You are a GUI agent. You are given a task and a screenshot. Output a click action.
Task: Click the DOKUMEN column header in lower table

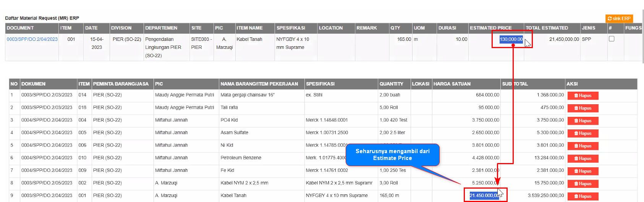33,84
